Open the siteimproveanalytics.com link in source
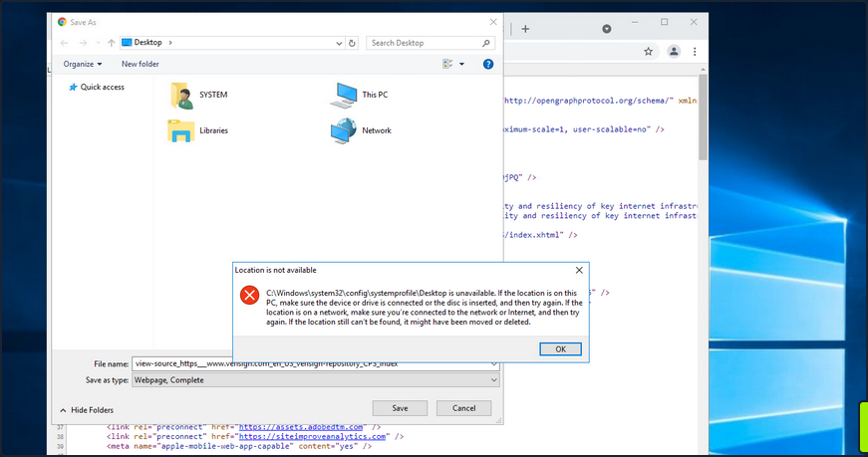 coord(312,436)
